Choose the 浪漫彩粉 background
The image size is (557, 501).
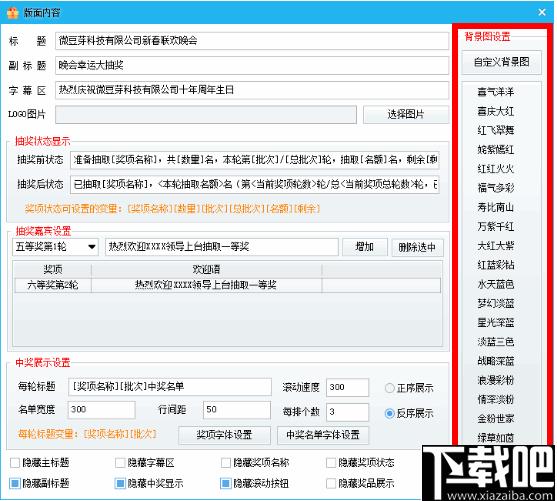496,380
